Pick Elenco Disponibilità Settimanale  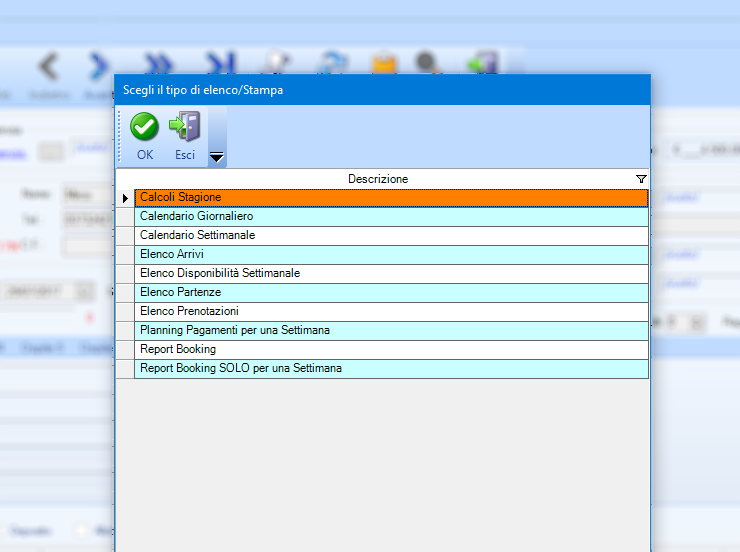390,273
